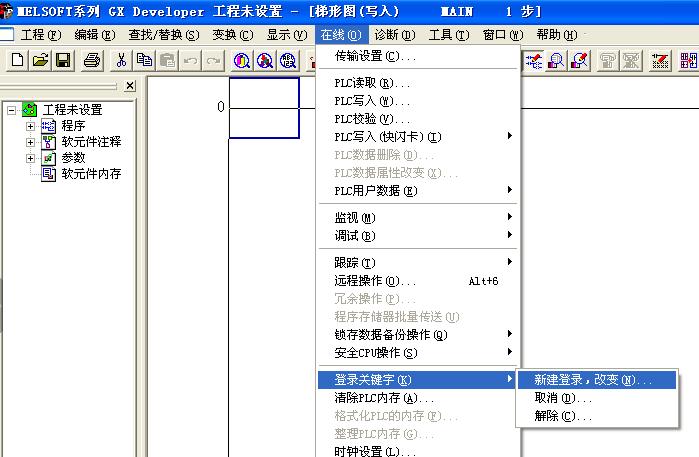The image size is (699, 457).
Task: Click the Copy toolbar icon
Action: (x=145, y=61)
